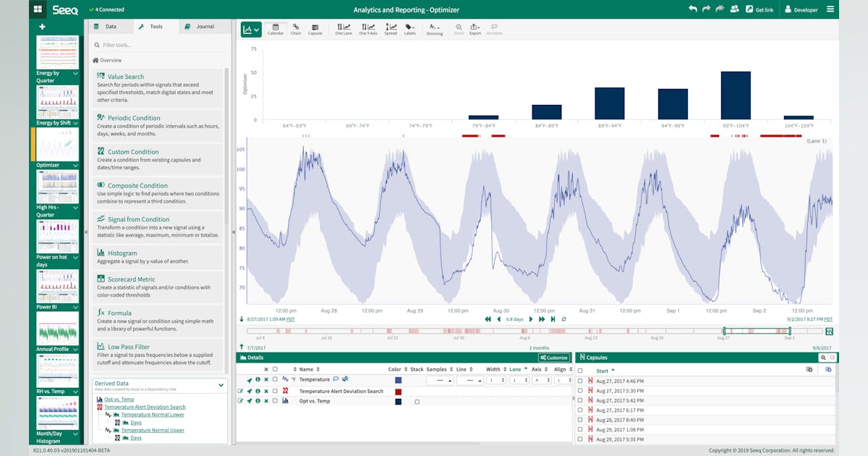Select the Capsule time view

click(315, 29)
